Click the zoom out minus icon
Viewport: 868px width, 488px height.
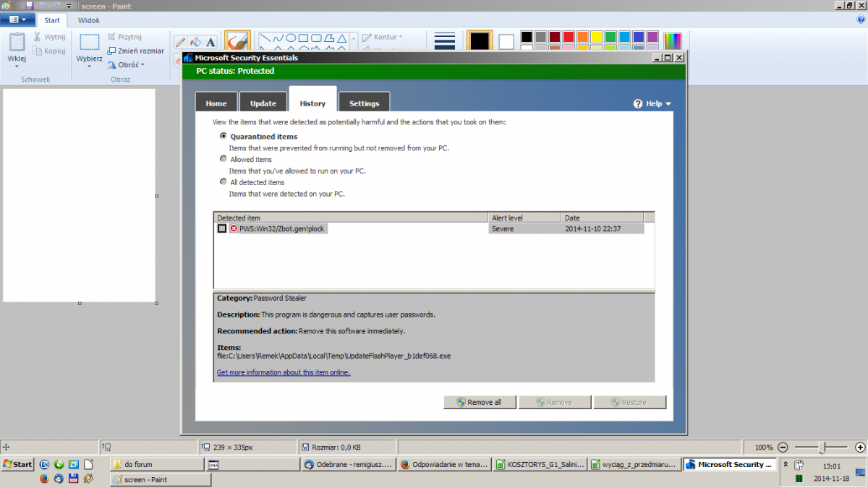coord(784,448)
